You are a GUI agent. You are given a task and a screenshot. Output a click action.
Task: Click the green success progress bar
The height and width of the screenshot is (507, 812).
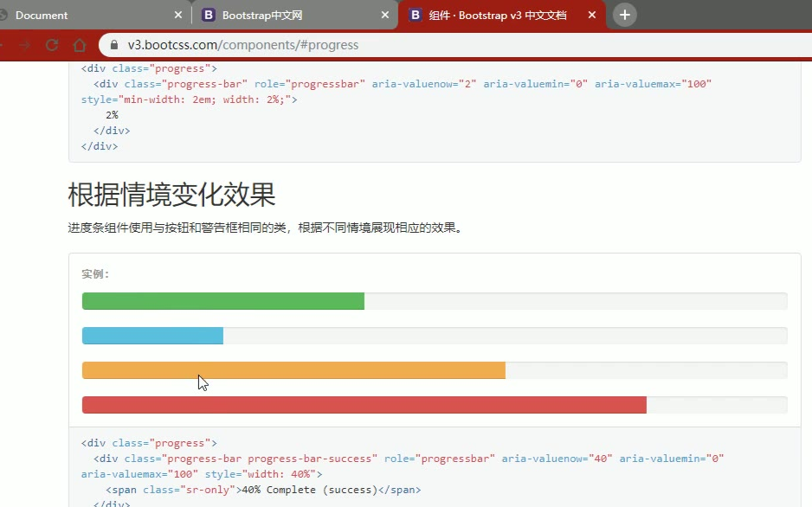coord(222,301)
